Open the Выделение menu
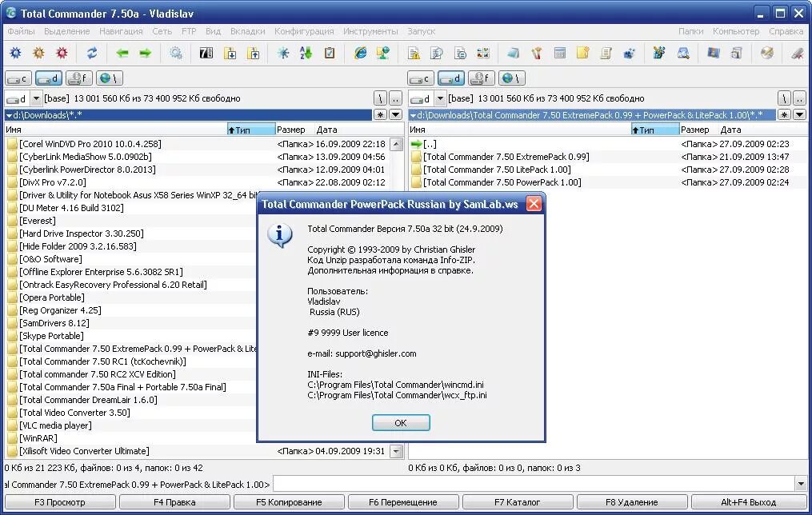Viewport: 812px width, 515px height. tap(67, 31)
